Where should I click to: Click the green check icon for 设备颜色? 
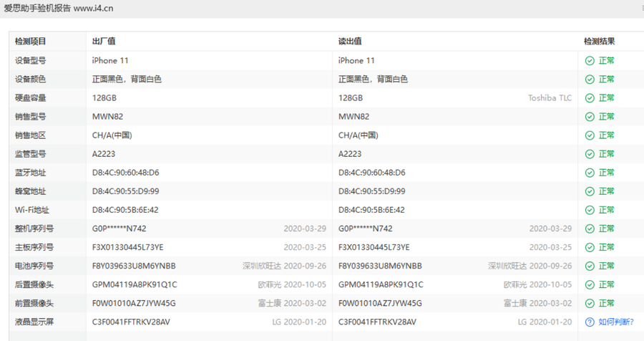click(590, 80)
